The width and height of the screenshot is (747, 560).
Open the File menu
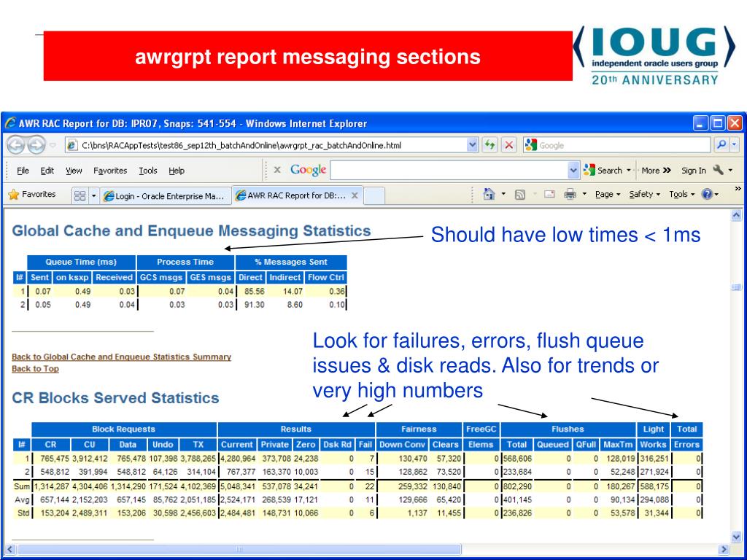pos(23,171)
